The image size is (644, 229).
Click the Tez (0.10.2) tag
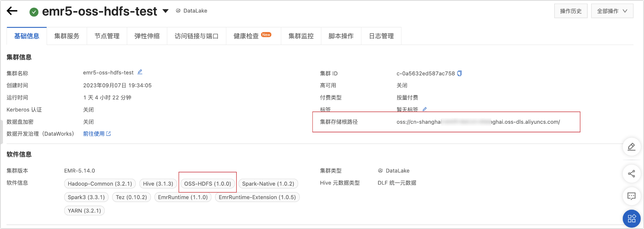pyautogui.click(x=132, y=197)
